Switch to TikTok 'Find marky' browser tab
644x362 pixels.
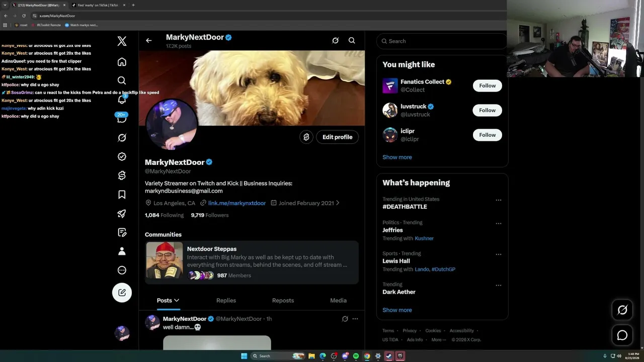pos(99,5)
